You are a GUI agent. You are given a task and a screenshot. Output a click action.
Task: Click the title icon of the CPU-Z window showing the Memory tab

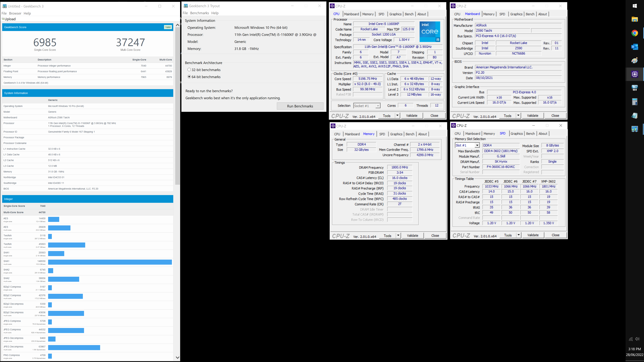[x=333, y=126]
